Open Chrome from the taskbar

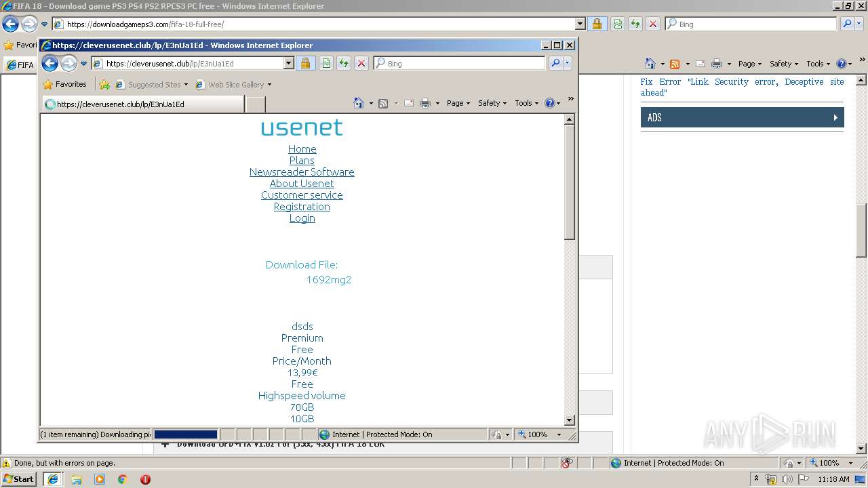[x=122, y=479]
